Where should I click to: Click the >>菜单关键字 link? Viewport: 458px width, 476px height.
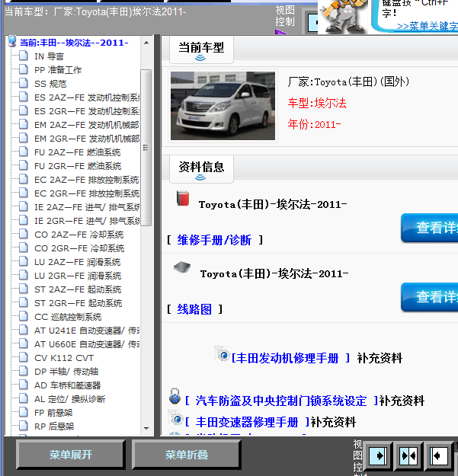428,27
